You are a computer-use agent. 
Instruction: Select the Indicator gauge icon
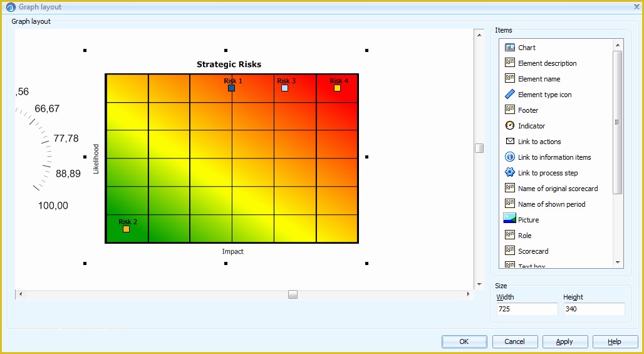click(510, 126)
